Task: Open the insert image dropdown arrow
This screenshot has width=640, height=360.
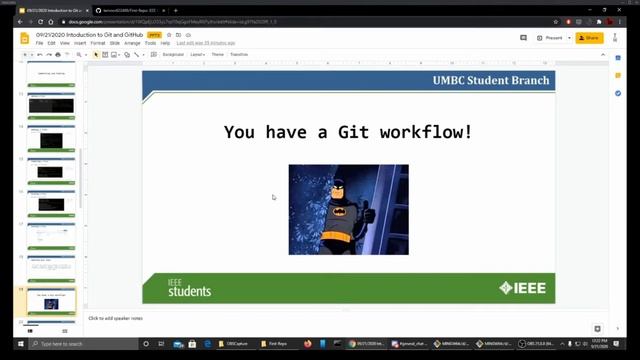Action: [x=119, y=55]
